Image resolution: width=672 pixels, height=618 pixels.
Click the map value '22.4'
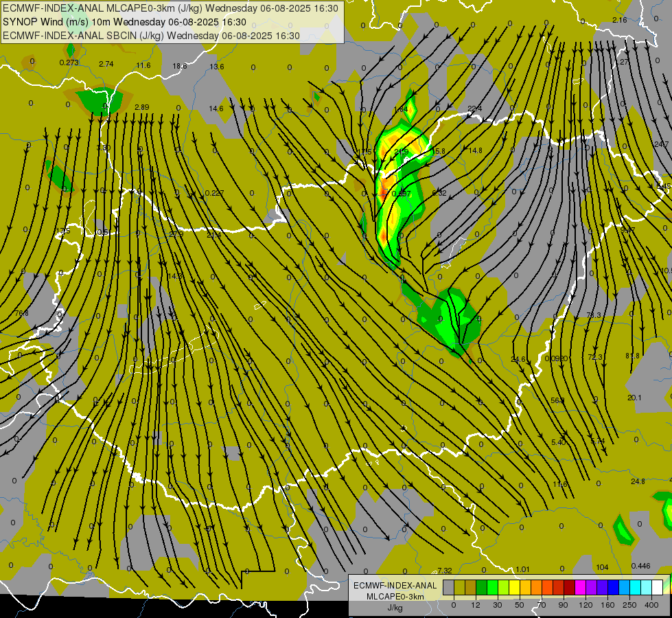coord(475,108)
